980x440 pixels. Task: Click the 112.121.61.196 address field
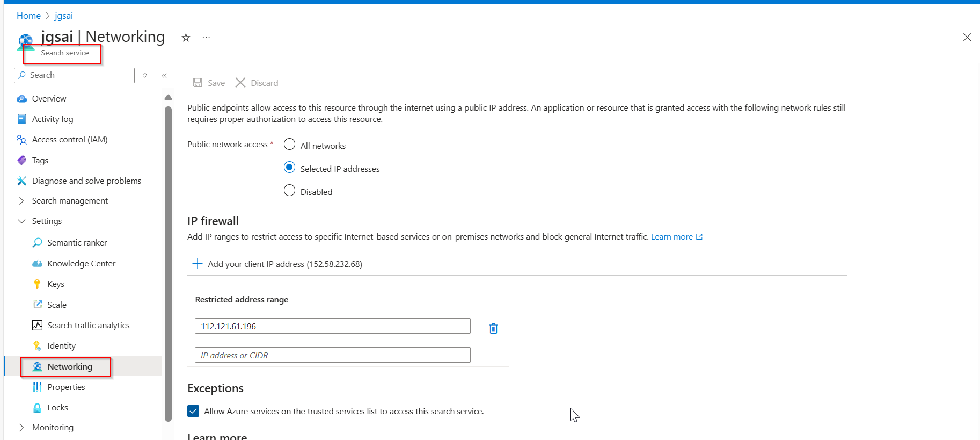point(333,326)
